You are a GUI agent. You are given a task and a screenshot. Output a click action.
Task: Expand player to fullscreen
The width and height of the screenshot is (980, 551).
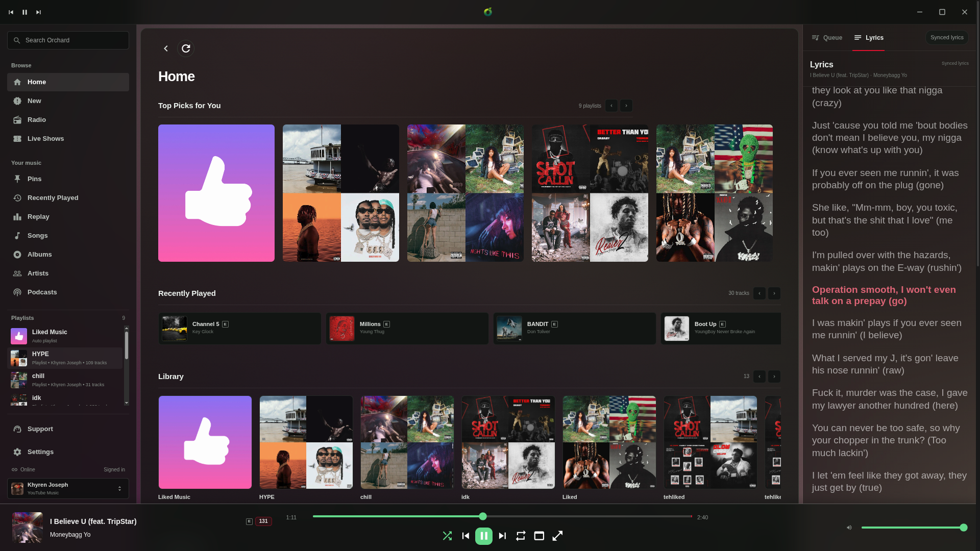[x=557, y=536]
